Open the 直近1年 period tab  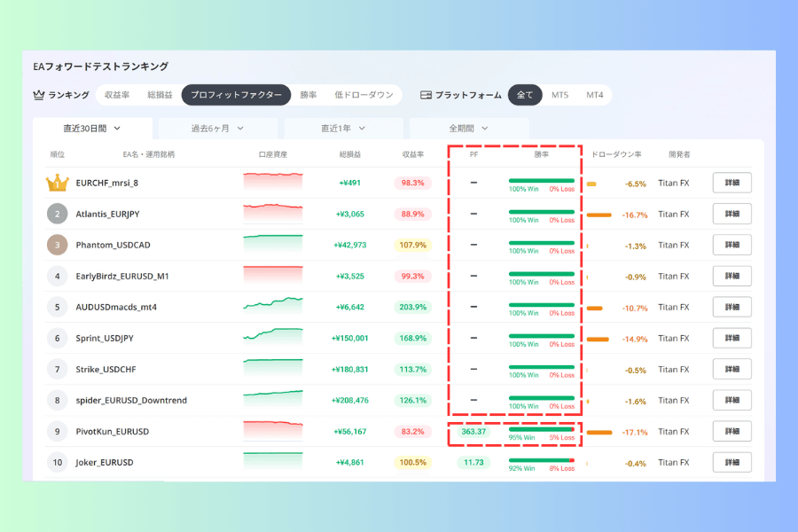click(x=343, y=129)
